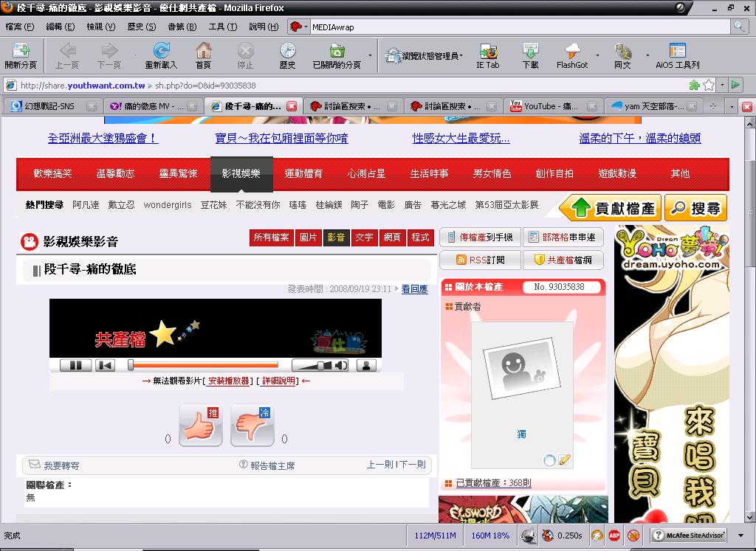This screenshot has width=756, height=551.
Task: Open the FlashGot dropdown arrow
Action: [597, 55]
